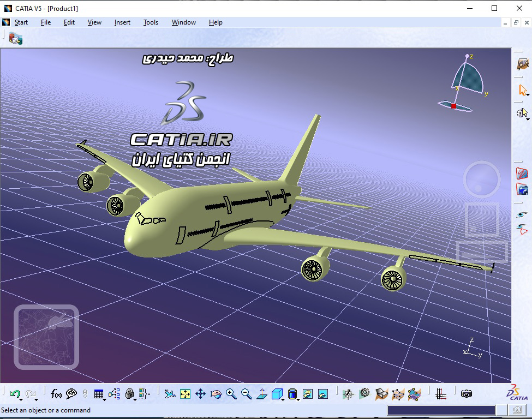The image size is (532, 419).
Task: Click the power input command field
Action: click(441, 410)
